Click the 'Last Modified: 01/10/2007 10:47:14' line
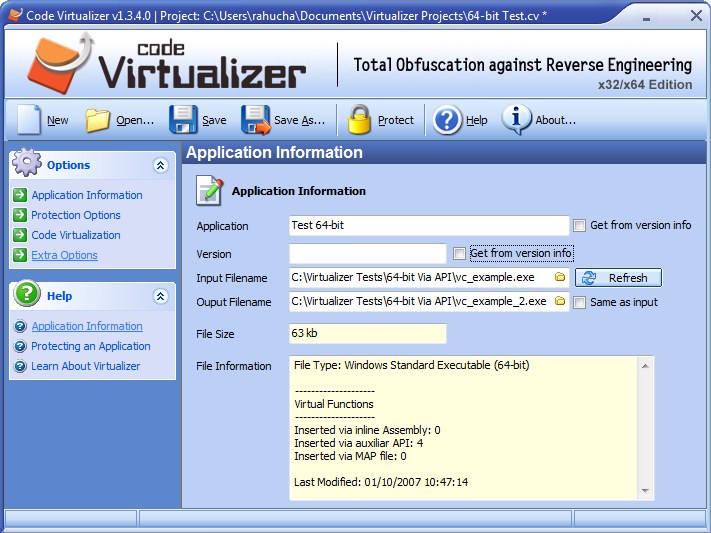The image size is (711, 533). [x=381, y=482]
